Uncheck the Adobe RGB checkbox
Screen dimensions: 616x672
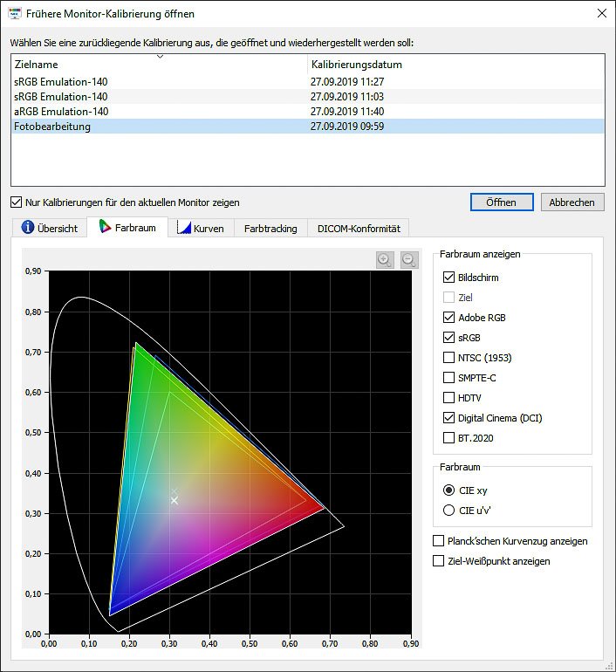(448, 318)
